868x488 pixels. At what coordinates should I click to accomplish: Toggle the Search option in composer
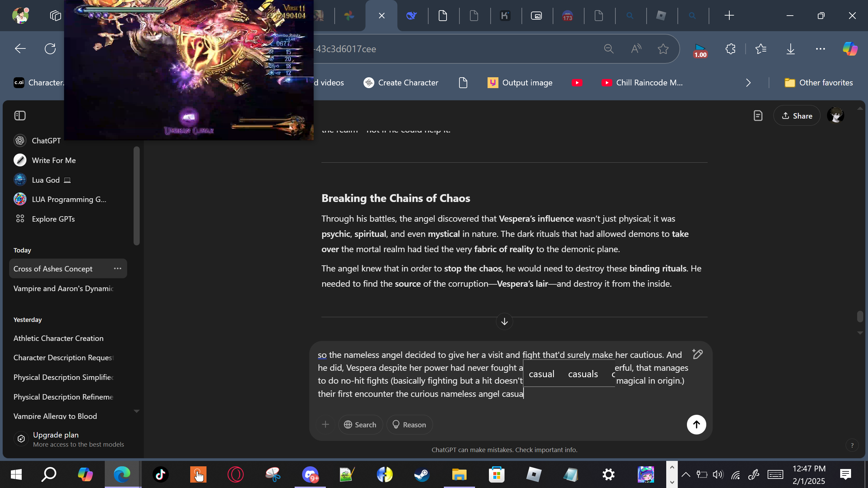360,425
